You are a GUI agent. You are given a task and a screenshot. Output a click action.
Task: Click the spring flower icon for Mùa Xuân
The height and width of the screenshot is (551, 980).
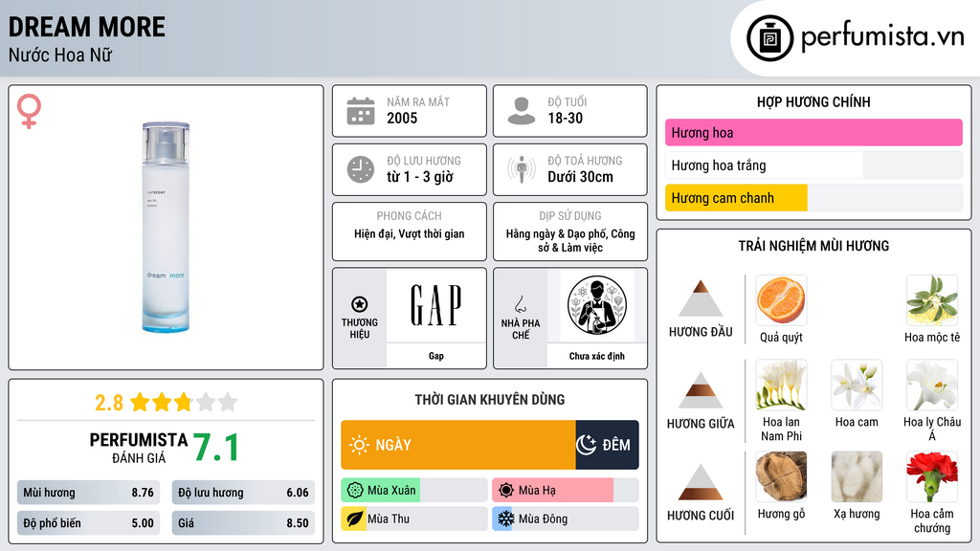355,491
